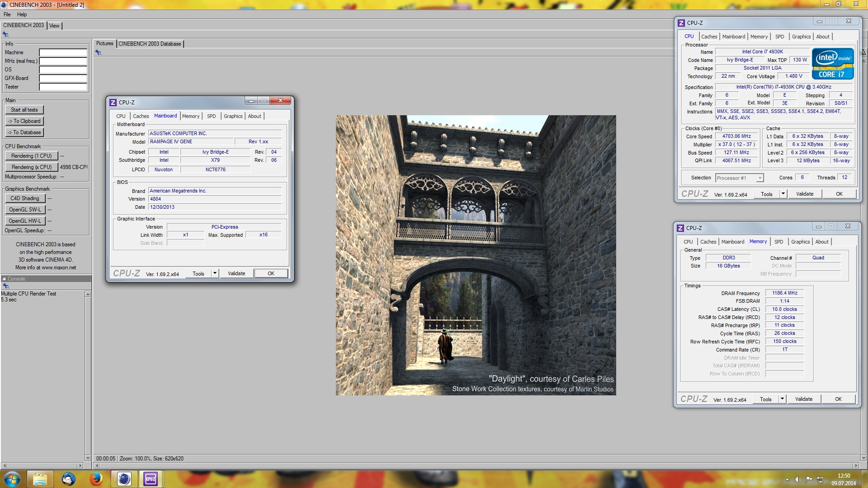This screenshot has width=868, height=488.
Task: Run OpenGL SW-L benchmark
Action: point(25,210)
